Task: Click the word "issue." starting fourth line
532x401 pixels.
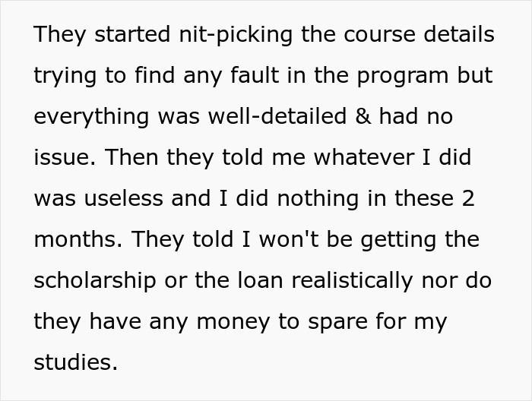Action: coord(65,157)
